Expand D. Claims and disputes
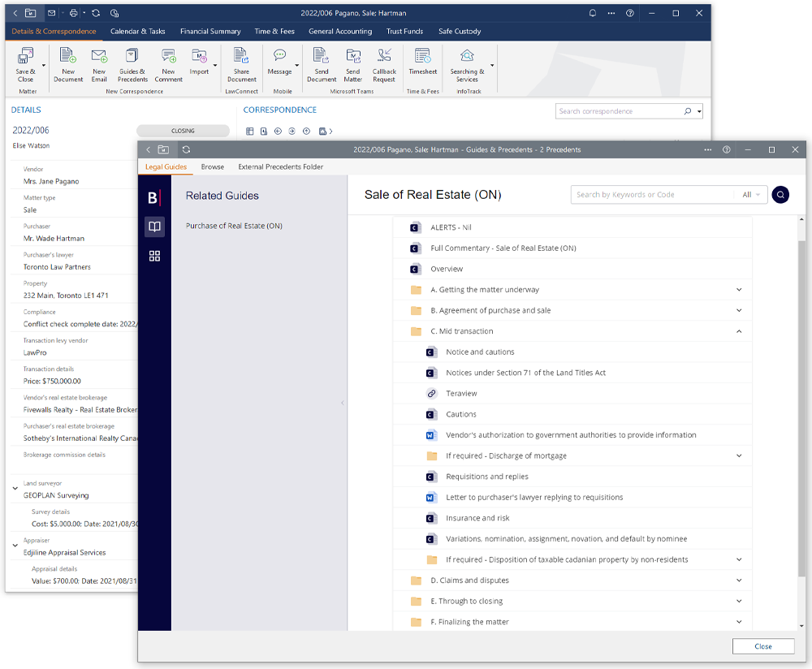Viewport: 812px width, 669px height. (x=739, y=581)
